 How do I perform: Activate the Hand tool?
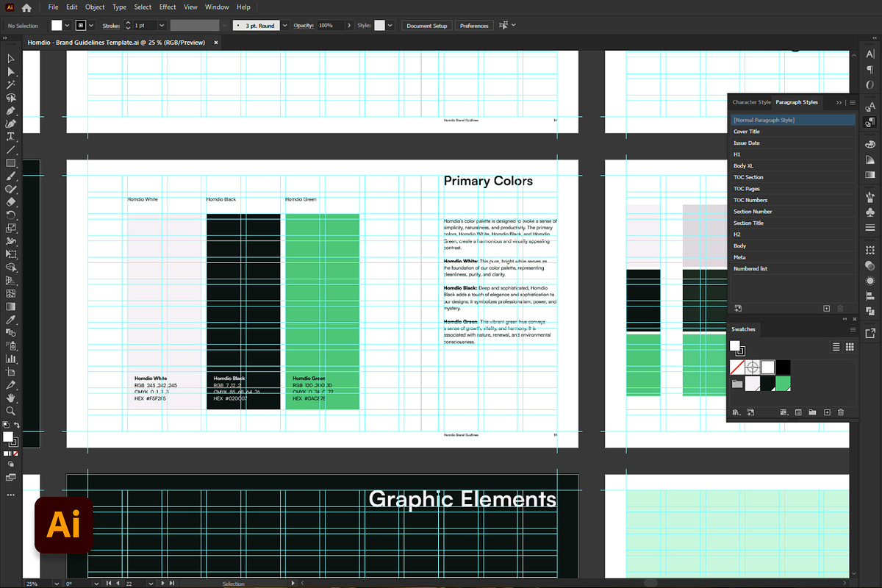click(11, 398)
